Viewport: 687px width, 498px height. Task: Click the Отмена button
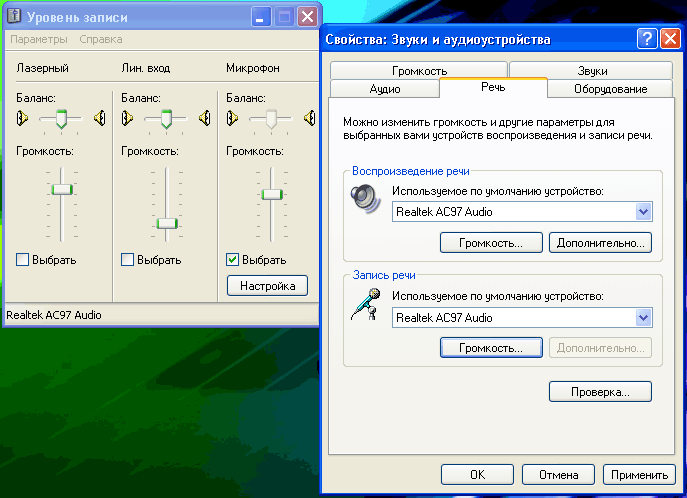tap(559, 475)
